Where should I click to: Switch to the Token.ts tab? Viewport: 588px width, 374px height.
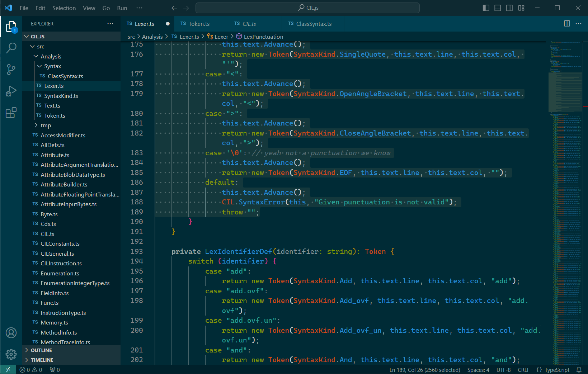click(201, 24)
